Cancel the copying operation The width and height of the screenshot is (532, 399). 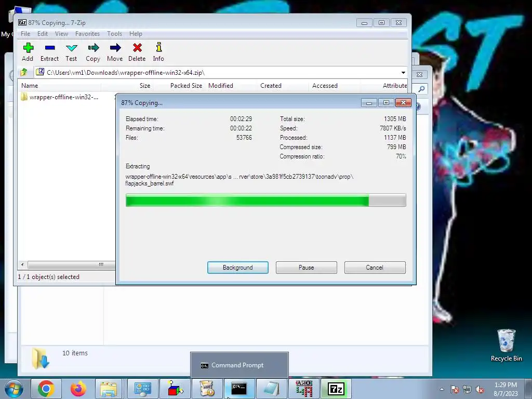[375, 268]
